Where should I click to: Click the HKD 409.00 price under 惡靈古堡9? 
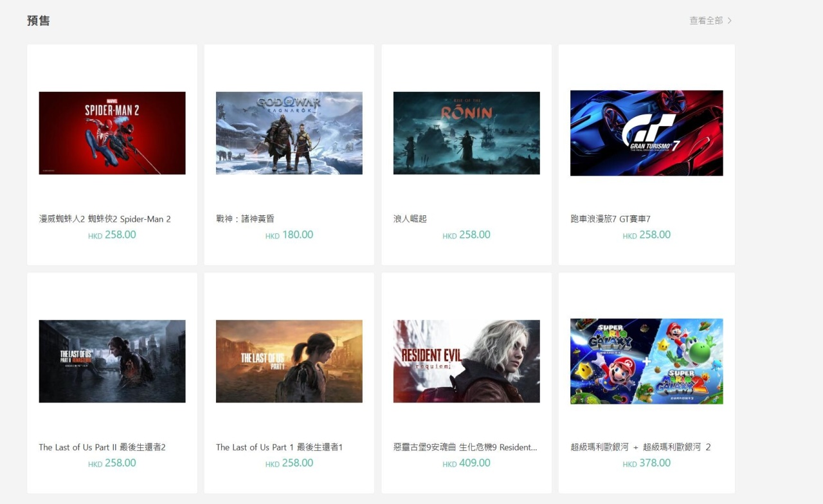click(466, 464)
